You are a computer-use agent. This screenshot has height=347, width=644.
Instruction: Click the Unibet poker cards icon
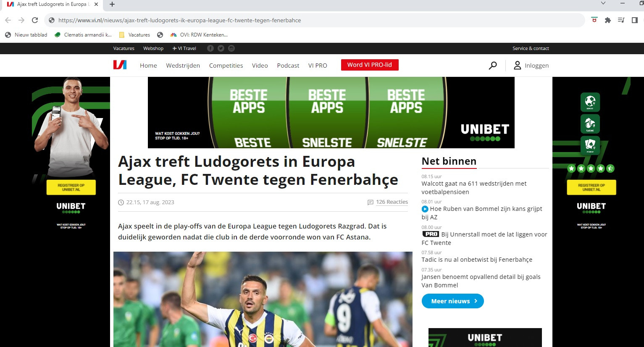click(x=590, y=145)
